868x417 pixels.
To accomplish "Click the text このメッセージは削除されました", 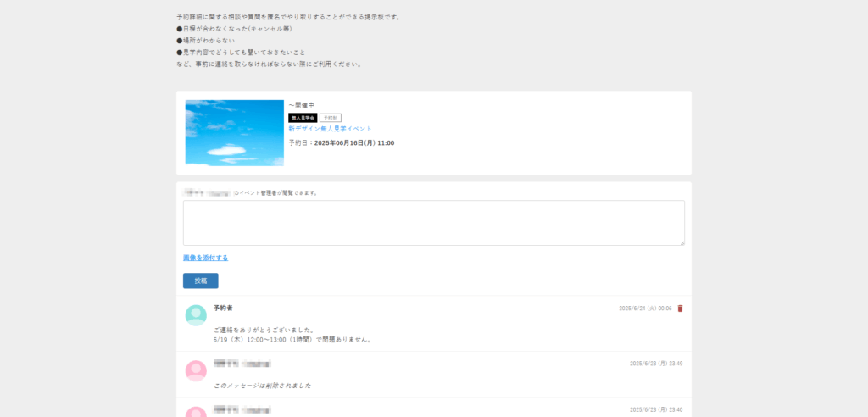I will point(263,386).
